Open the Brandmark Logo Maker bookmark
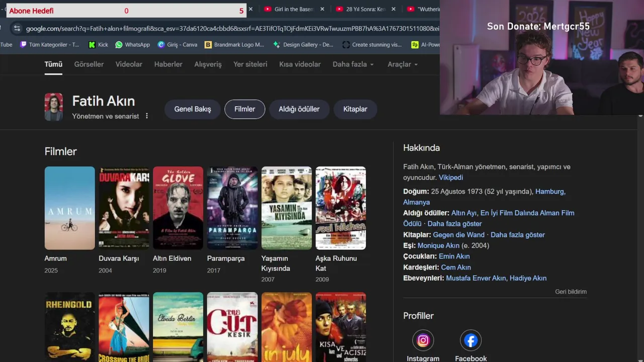The width and height of the screenshot is (644, 362). tap(234, 45)
